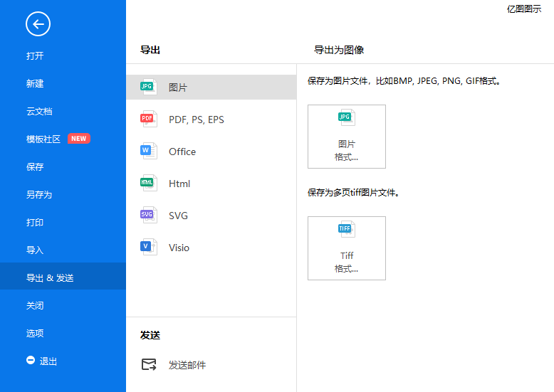Click the red PDF file icon
Viewport: 554px width, 392px height.
coord(148,119)
